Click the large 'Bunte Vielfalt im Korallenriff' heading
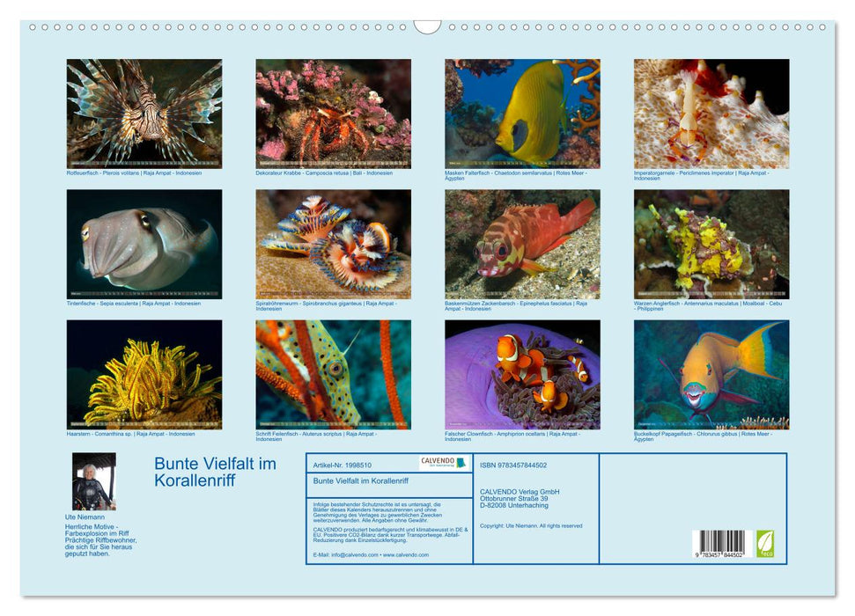 pos(215,472)
